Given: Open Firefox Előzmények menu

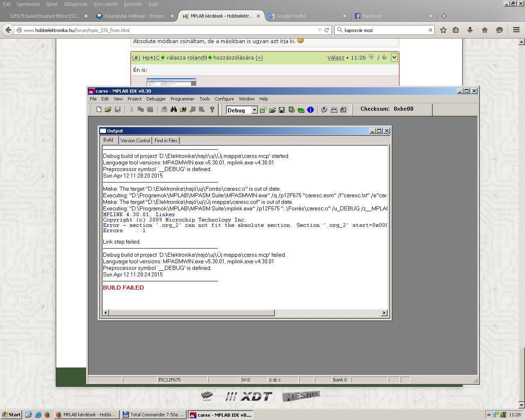Looking at the screenshot, I should (x=76, y=4).
